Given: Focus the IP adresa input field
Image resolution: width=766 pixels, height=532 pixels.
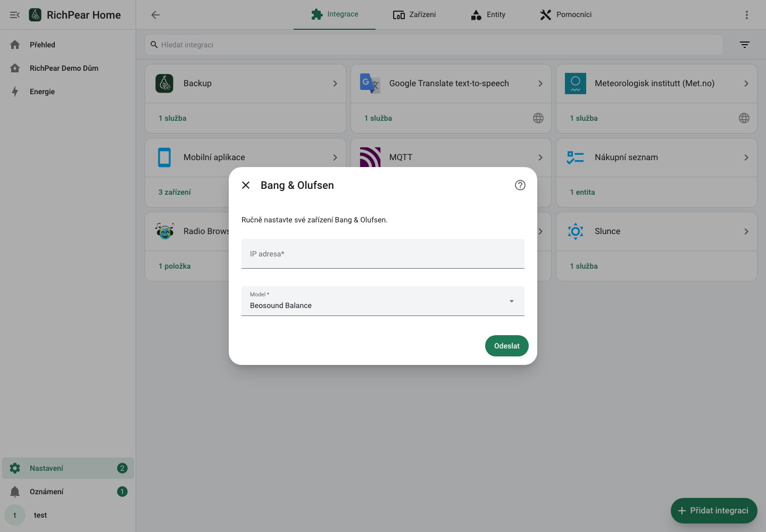Looking at the screenshot, I should (x=383, y=254).
